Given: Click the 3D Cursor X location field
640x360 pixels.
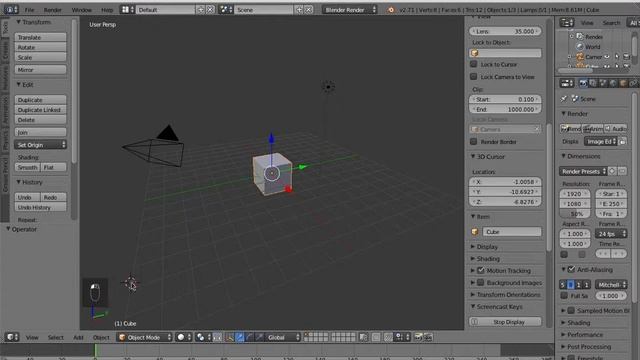Looking at the screenshot, I should pyautogui.click(x=505, y=182).
